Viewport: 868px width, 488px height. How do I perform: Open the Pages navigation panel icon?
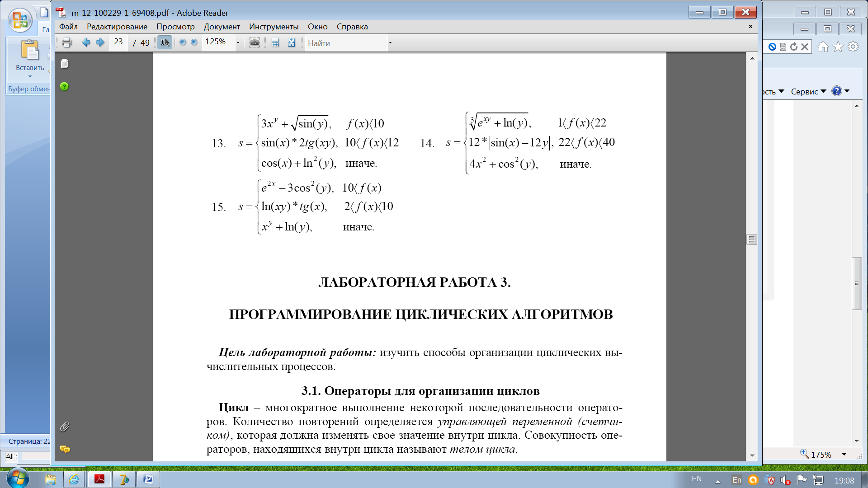coord(65,64)
